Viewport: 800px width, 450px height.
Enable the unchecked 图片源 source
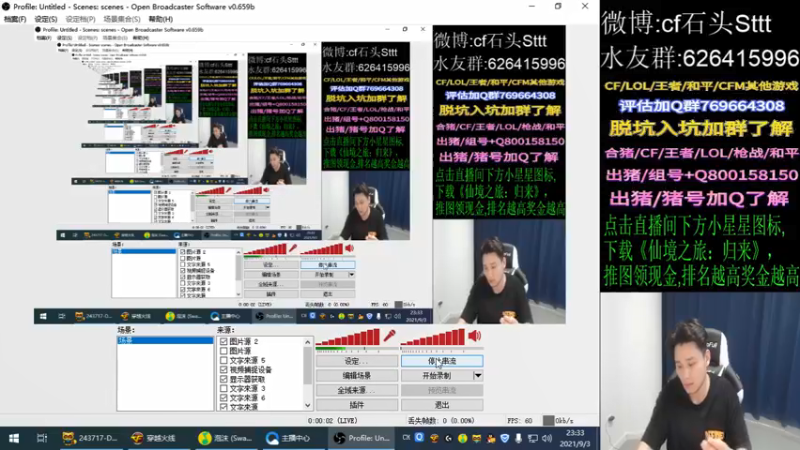(x=223, y=351)
